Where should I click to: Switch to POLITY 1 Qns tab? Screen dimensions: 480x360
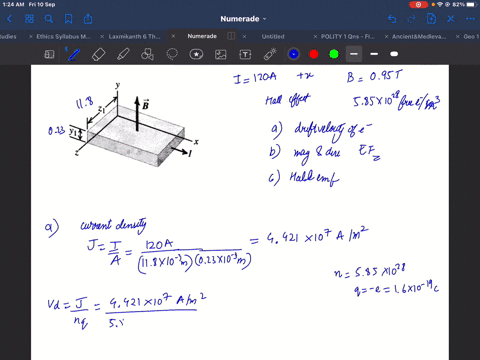tap(348, 36)
